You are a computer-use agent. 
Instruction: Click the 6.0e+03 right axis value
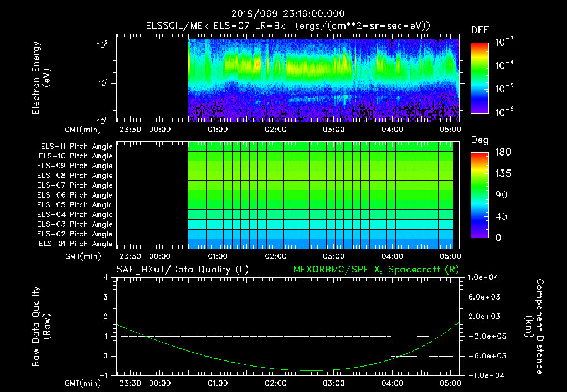[485, 297]
